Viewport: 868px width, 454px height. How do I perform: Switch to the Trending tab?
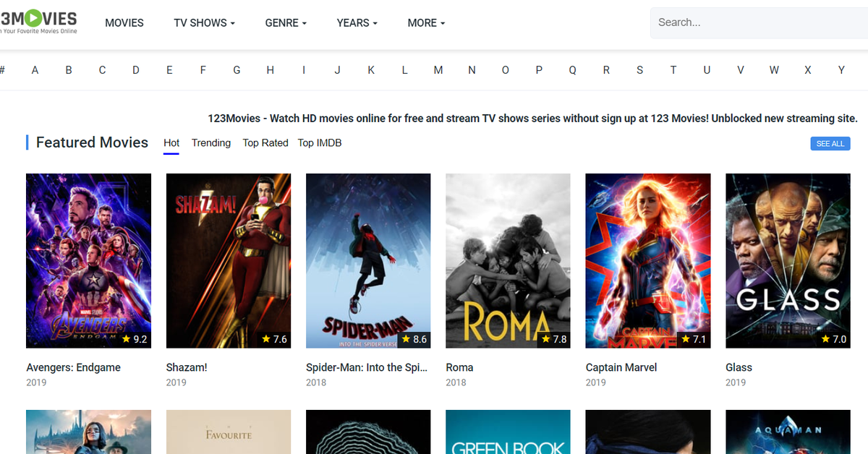211,142
